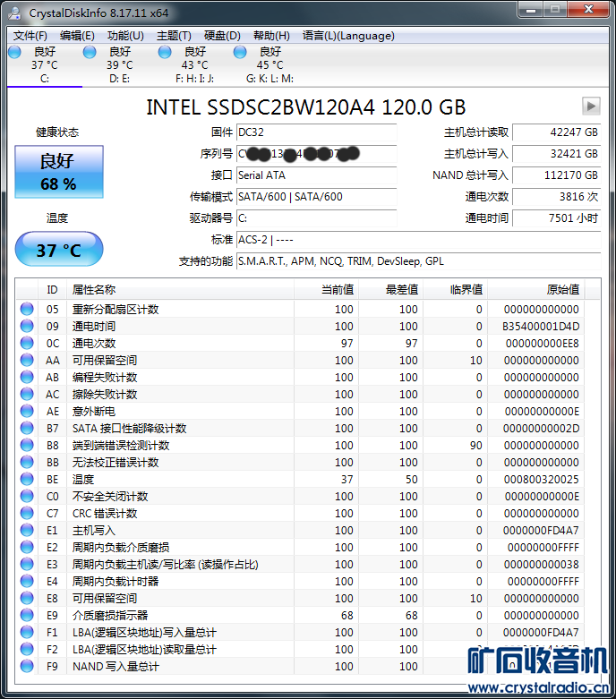Click the status icon for C0 不安全关闭计数
Image resolution: width=616 pixels, height=699 pixels.
pos(27,496)
